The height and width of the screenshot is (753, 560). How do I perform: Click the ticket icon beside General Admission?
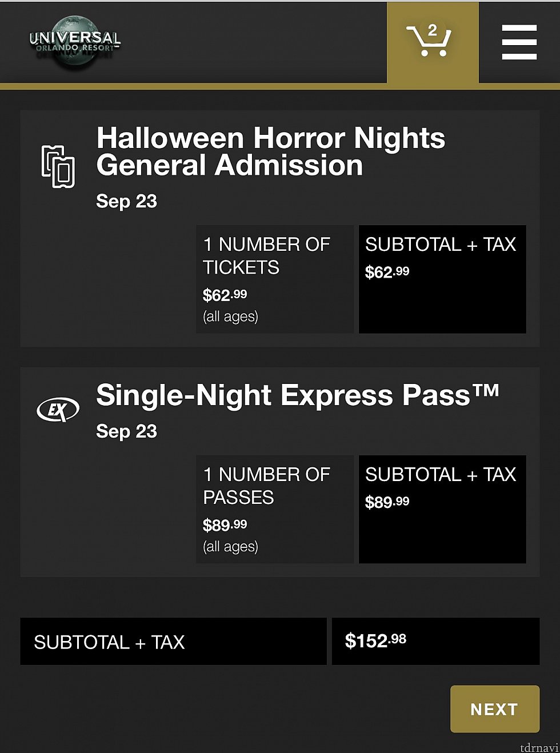click(58, 166)
